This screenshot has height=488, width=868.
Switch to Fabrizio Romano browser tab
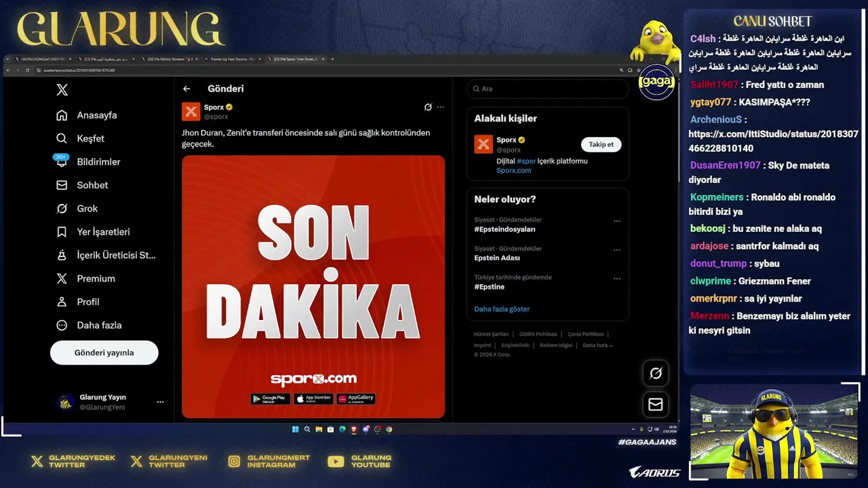(170, 59)
